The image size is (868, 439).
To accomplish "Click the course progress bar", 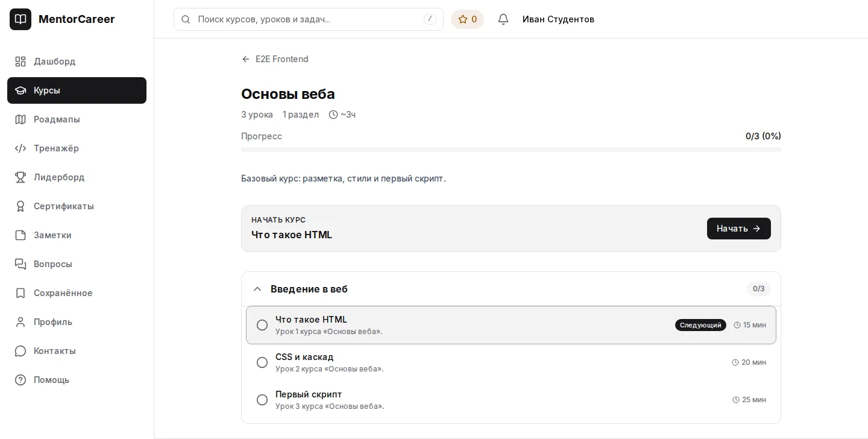I will coord(511,150).
